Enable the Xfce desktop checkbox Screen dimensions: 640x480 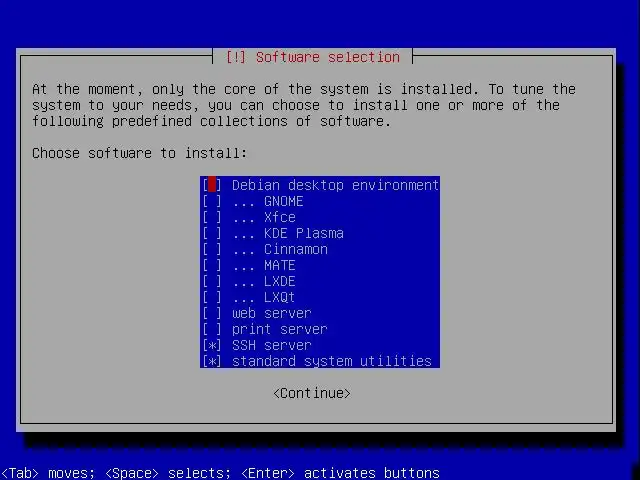click(x=212, y=217)
